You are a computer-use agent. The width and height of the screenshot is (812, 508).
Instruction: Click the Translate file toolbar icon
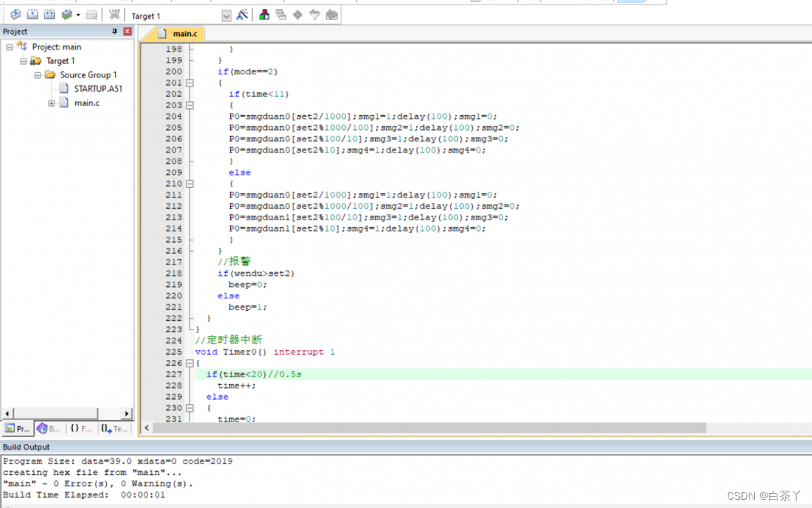(15, 15)
